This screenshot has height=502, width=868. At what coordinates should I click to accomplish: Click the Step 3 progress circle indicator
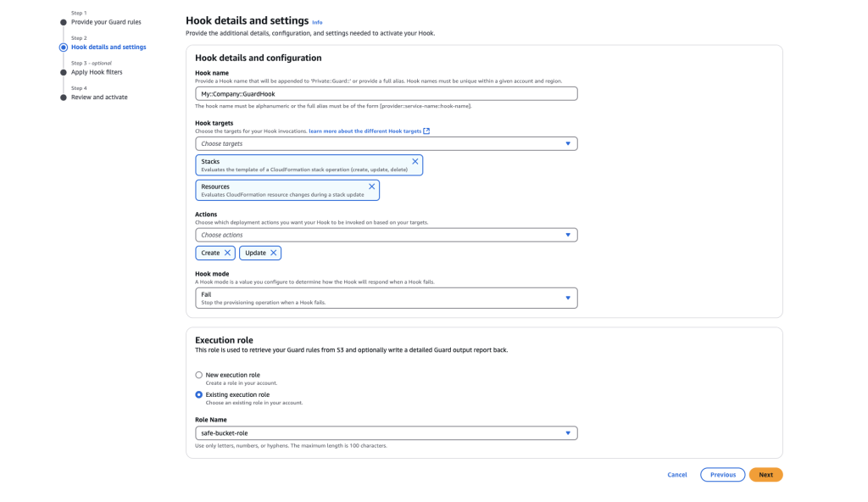[x=62, y=71]
